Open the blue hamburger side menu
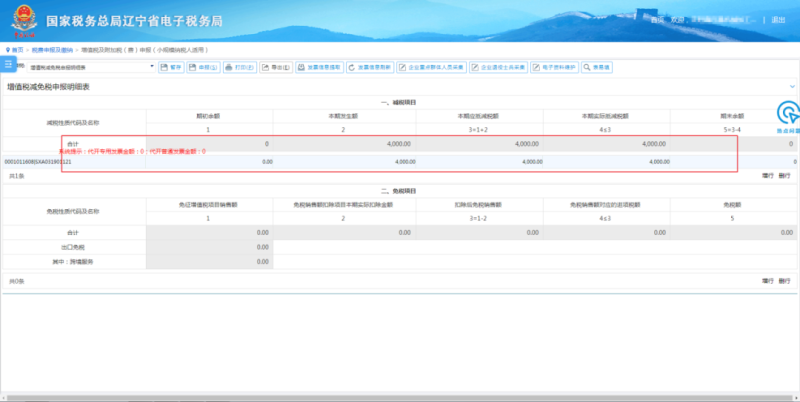 [8, 64]
